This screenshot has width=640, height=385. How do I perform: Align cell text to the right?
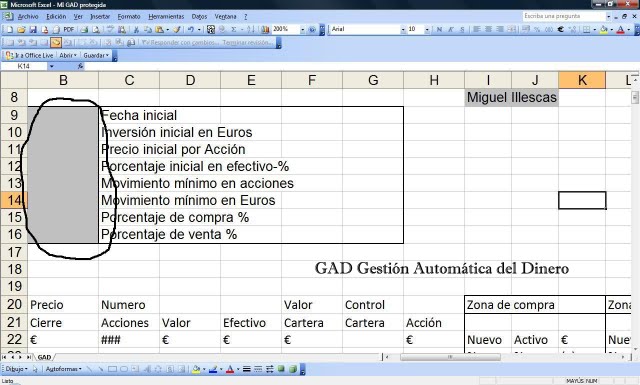[x=500, y=29]
